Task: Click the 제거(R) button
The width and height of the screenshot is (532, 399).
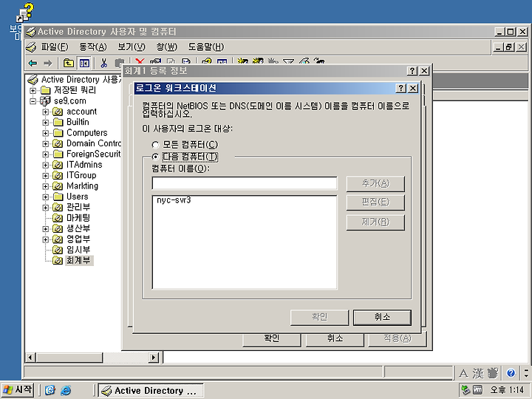Action: tap(375, 222)
